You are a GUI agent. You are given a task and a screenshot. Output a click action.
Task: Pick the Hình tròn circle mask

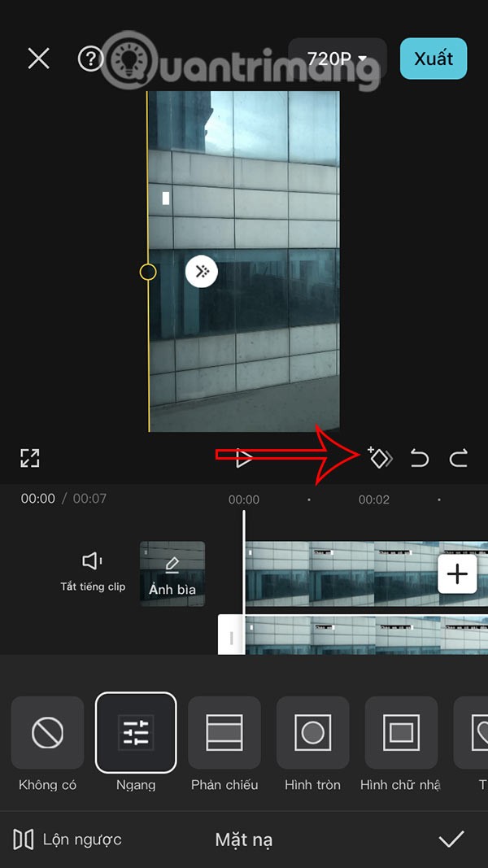[312, 733]
